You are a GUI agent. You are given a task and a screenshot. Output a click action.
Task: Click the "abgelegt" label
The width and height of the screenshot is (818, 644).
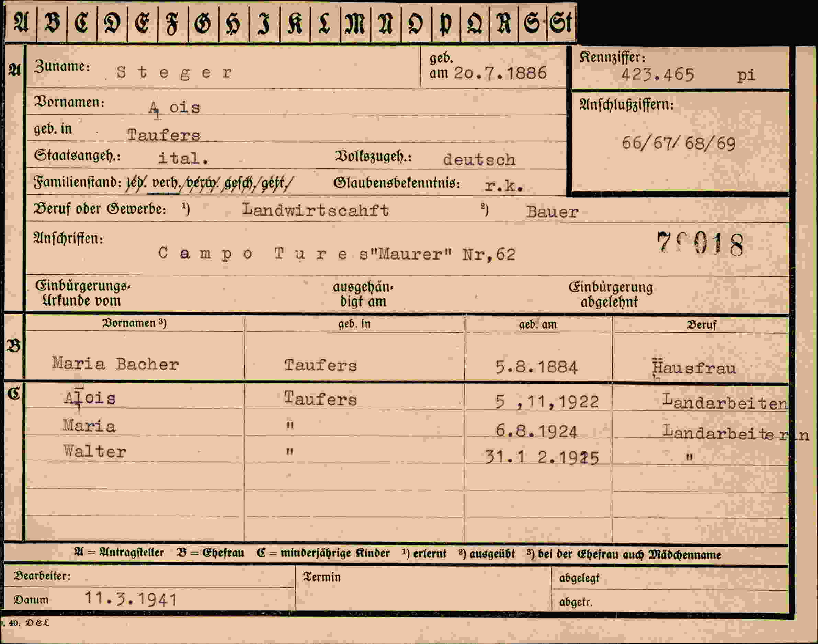tap(579, 578)
